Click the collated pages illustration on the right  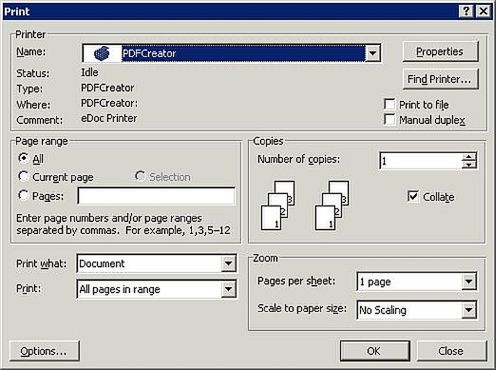click(x=332, y=205)
